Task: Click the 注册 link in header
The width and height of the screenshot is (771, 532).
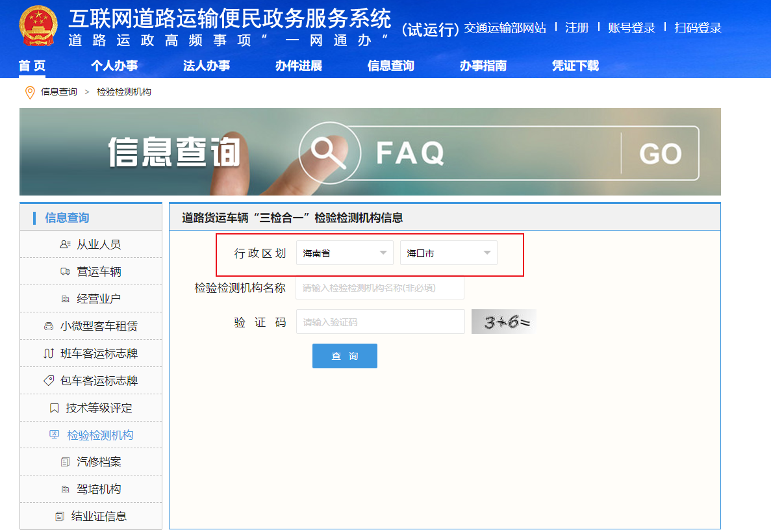Action: (x=577, y=28)
